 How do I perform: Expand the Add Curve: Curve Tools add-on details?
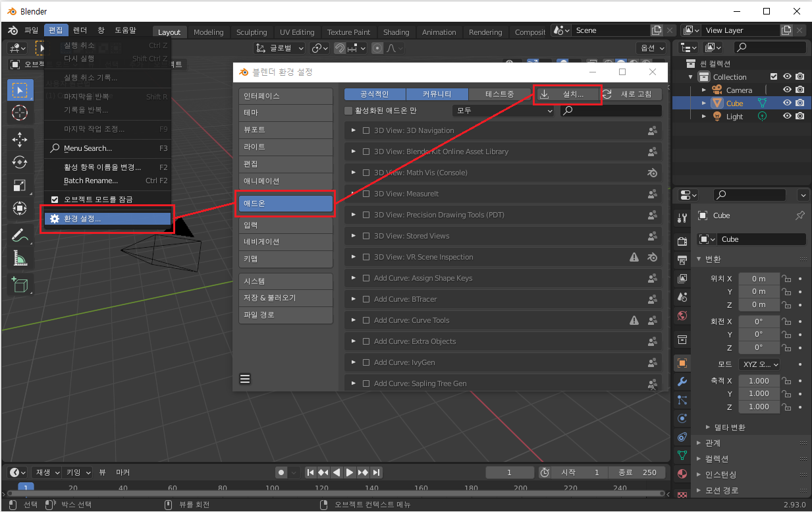pyautogui.click(x=354, y=320)
